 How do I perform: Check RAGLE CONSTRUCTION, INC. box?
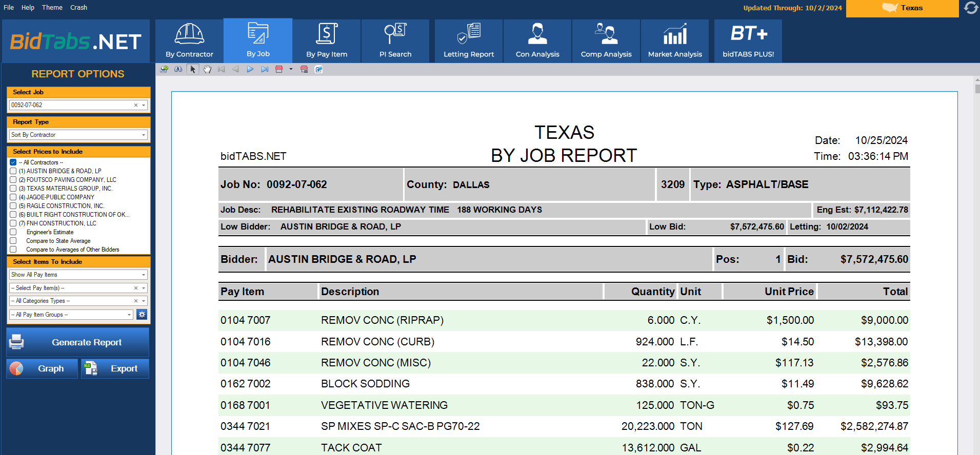[x=13, y=206]
